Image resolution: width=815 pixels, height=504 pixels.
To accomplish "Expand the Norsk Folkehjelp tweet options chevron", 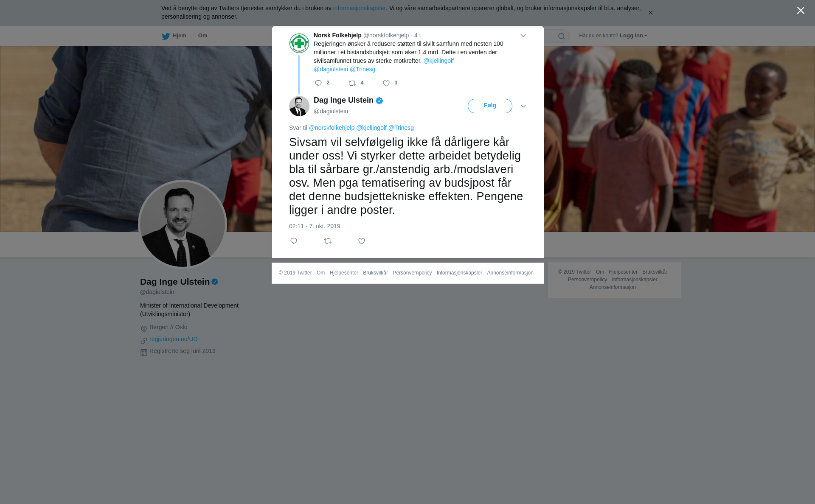I will click(523, 36).
